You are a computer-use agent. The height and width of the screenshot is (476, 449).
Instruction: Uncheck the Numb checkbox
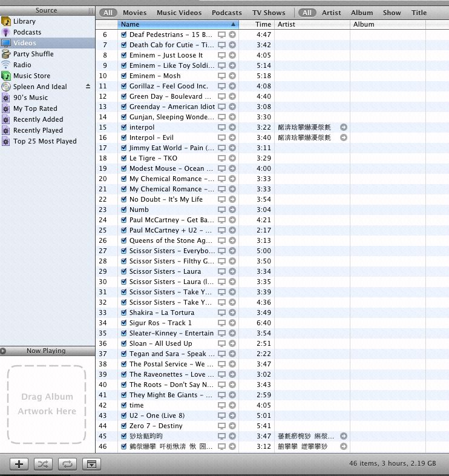coord(124,210)
